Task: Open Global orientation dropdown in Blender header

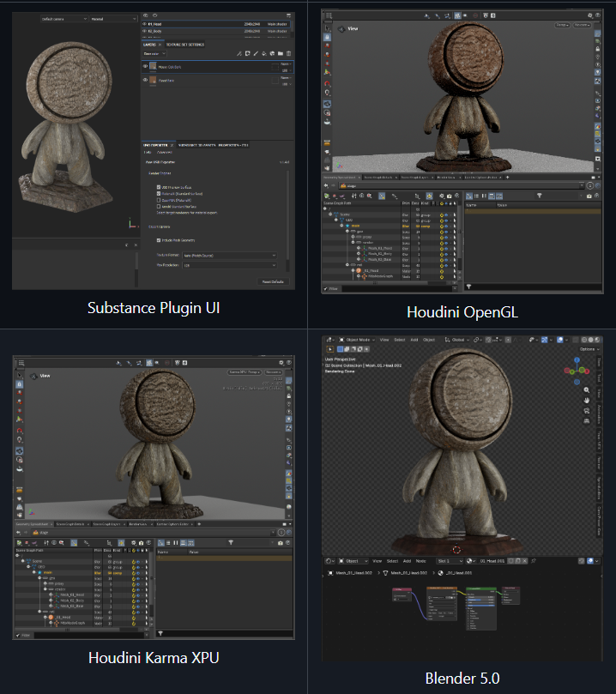Action: point(456,340)
